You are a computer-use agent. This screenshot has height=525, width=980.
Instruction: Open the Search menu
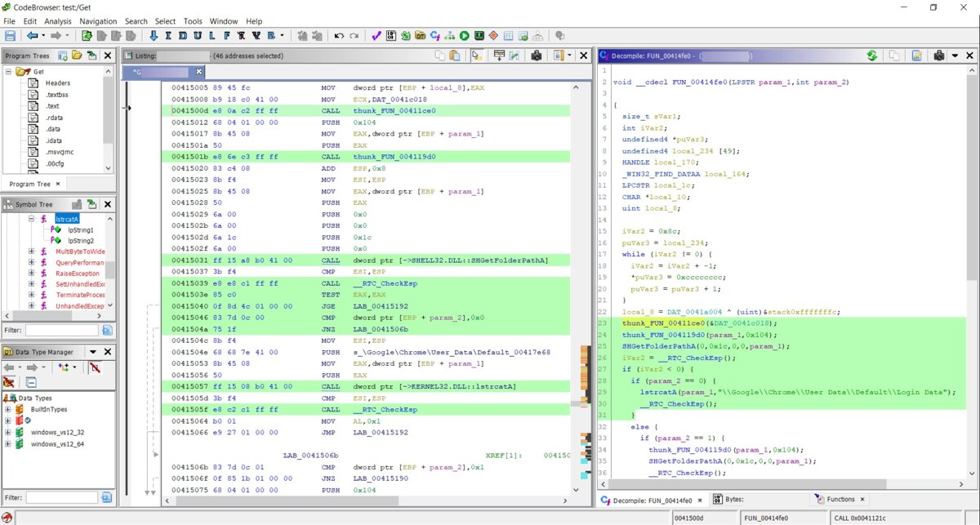(136, 21)
